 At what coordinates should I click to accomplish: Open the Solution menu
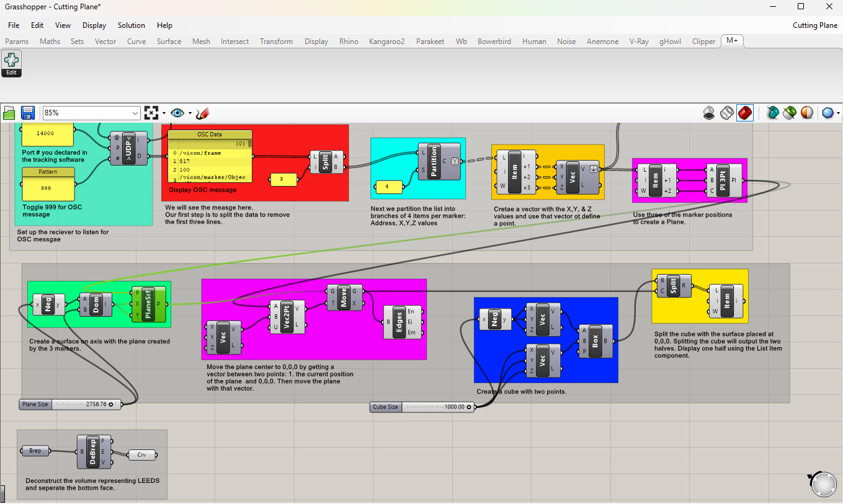tap(131, 25)
